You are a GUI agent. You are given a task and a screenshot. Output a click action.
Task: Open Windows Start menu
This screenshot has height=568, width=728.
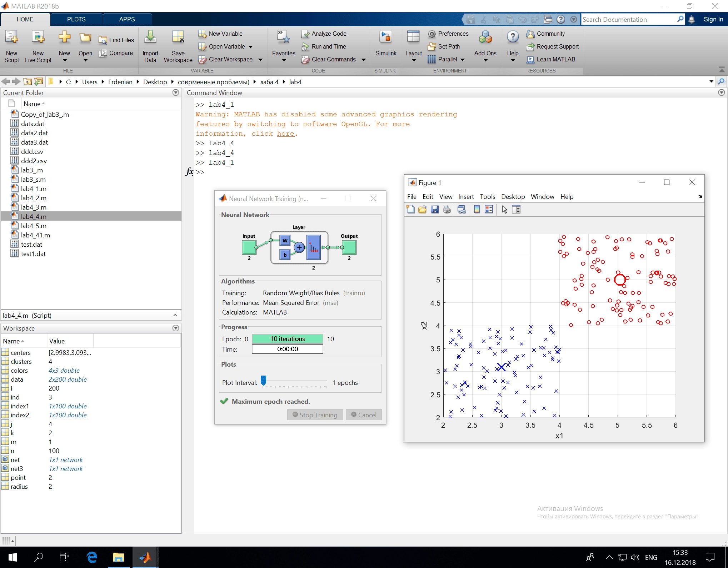point(13,557)
